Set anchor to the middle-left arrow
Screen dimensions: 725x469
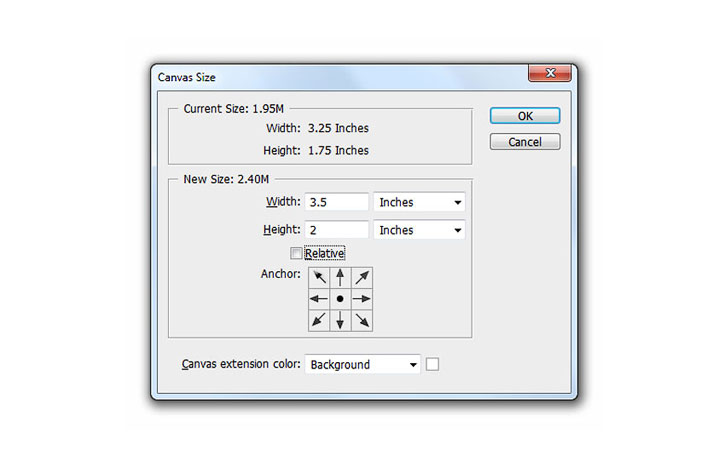click(x=319, y=299)
